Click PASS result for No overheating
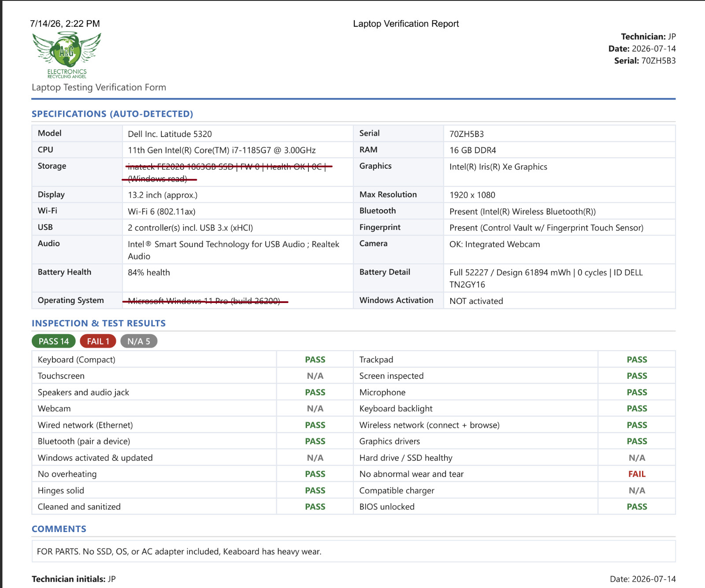The height and width of the screenshot is (588, 705). pos(315,474)
